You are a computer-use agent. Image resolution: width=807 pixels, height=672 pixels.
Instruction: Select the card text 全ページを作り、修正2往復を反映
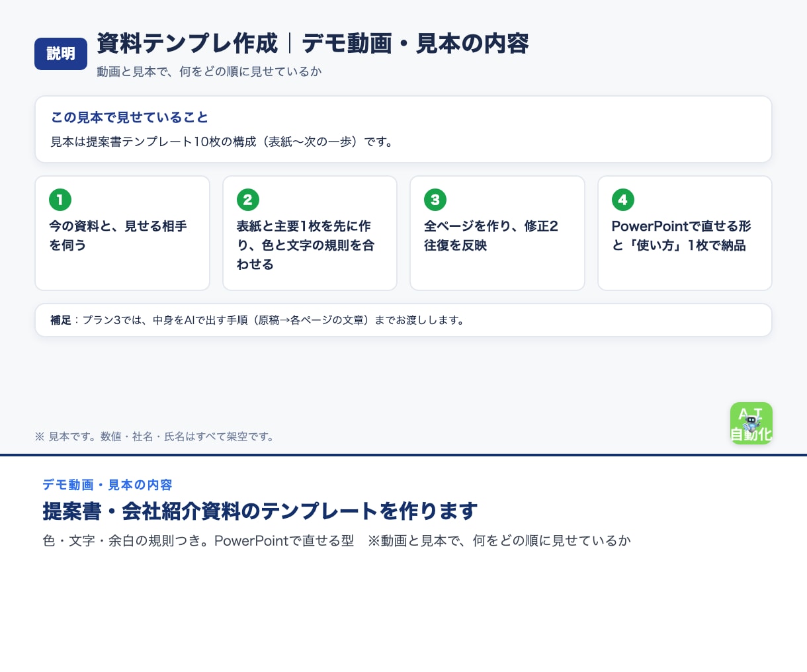tap(491, 235)
